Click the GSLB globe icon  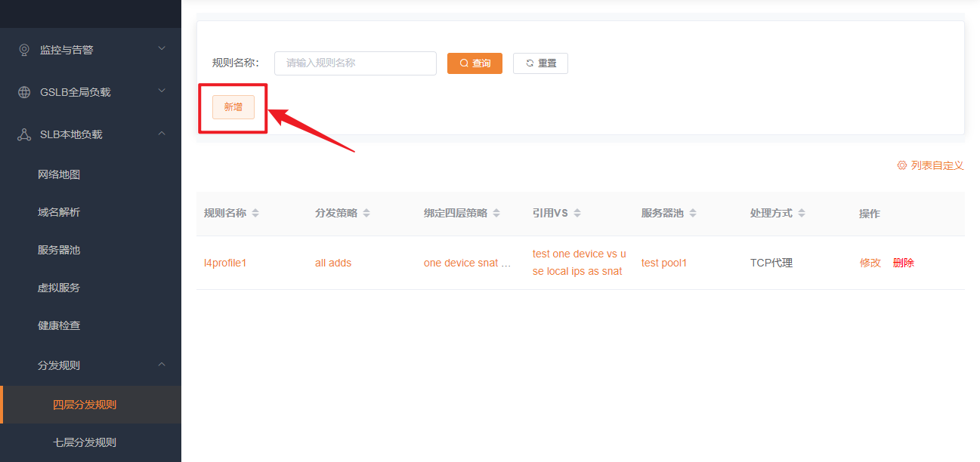tap(24, 92)
